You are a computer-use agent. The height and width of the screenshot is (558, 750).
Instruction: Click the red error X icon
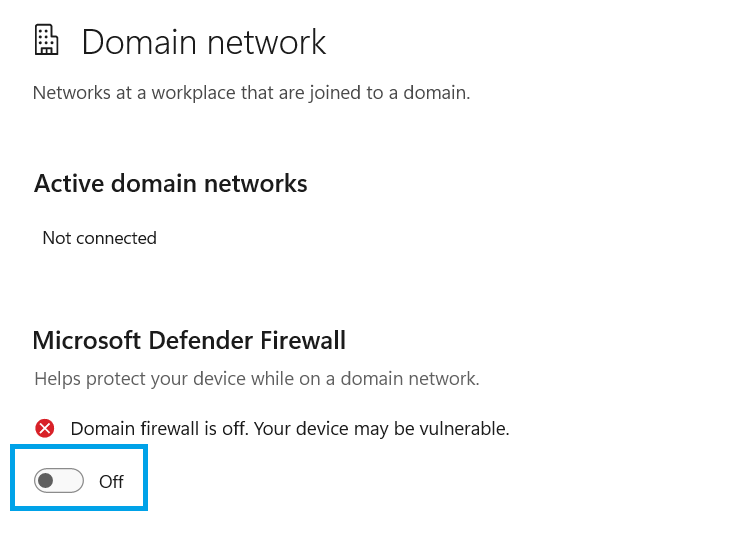(x=45, y=428)
